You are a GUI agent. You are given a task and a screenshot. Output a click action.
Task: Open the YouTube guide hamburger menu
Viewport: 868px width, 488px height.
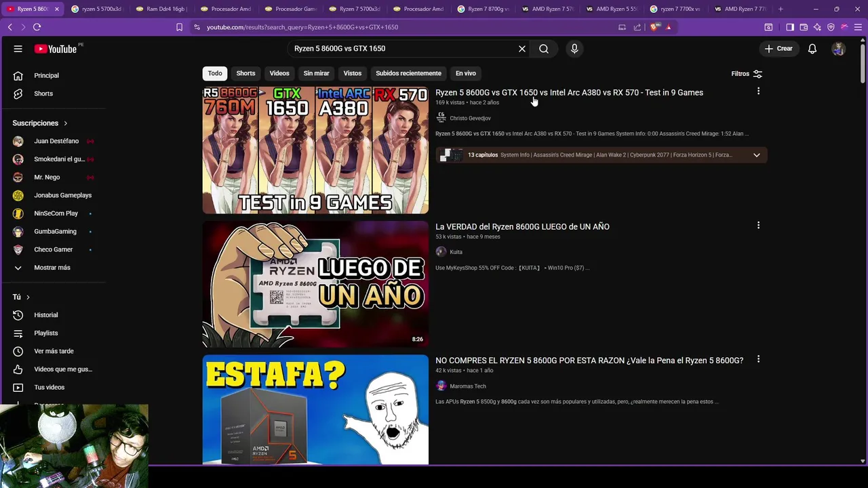click(18, 49)
